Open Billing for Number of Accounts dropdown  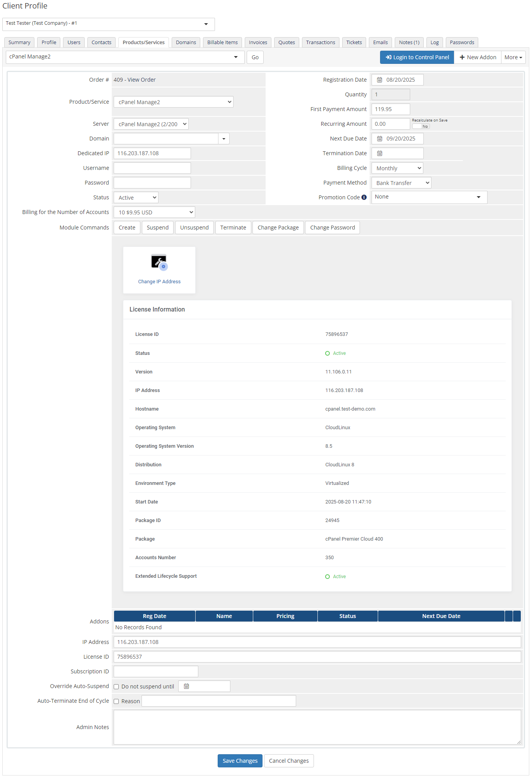click(154, 212)
